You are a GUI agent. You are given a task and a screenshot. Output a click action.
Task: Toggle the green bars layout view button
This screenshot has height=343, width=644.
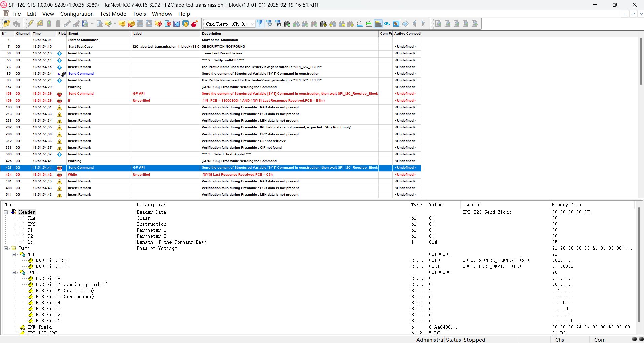pos(369,24)
